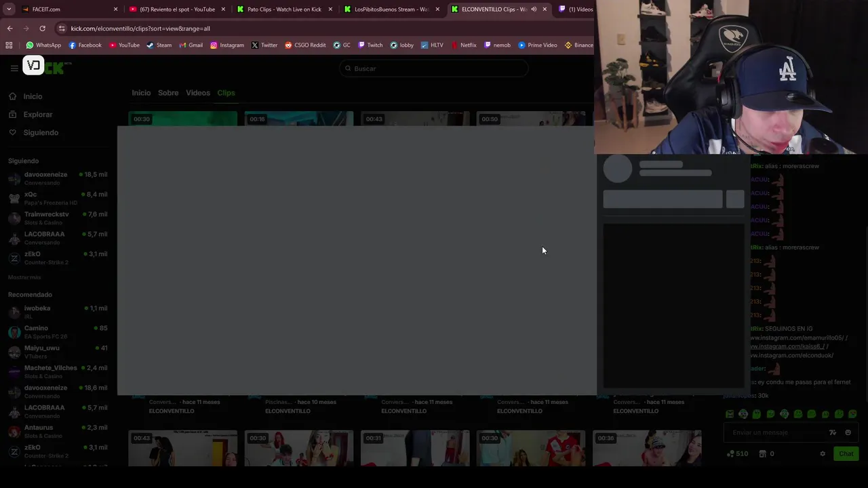This screenshot has width=868, height=488.
Task: Open the Inicio channel tab
Action: 141,93
